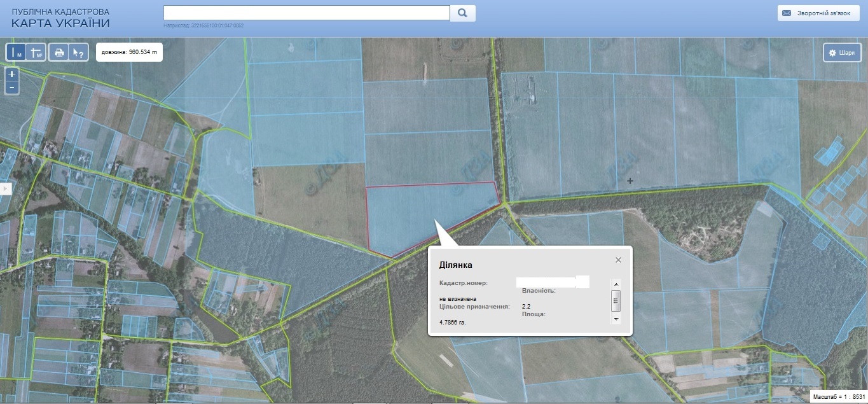Click the Публічна кадастрова карта України title
The width and height of the screenshot is (868, 404).
[x=60, y=18]
